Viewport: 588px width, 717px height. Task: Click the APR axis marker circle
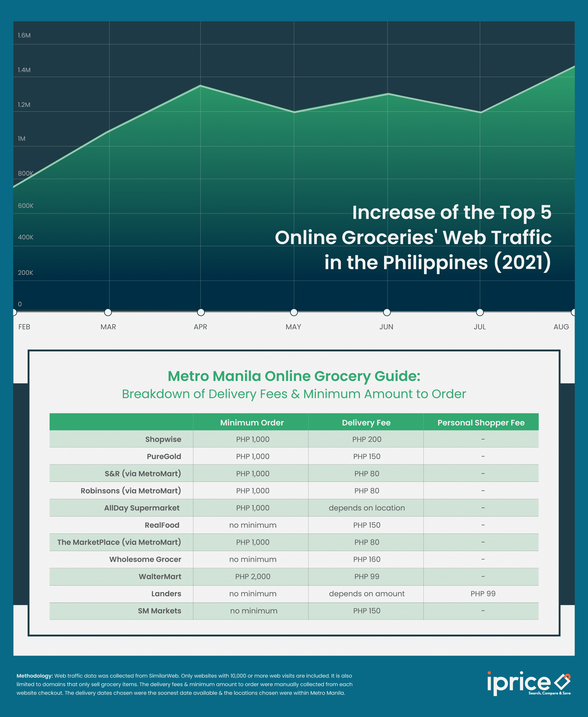pyautogui.click(x=201, y=312)
